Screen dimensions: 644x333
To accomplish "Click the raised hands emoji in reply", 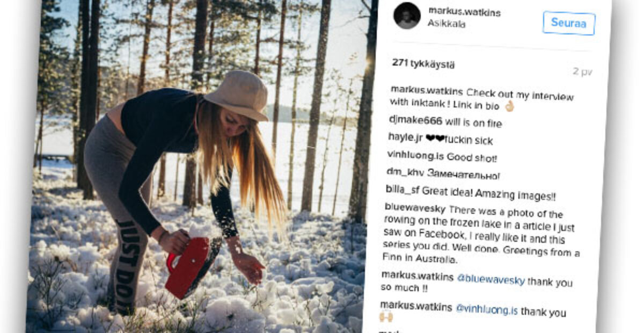I will coord(385,317).
